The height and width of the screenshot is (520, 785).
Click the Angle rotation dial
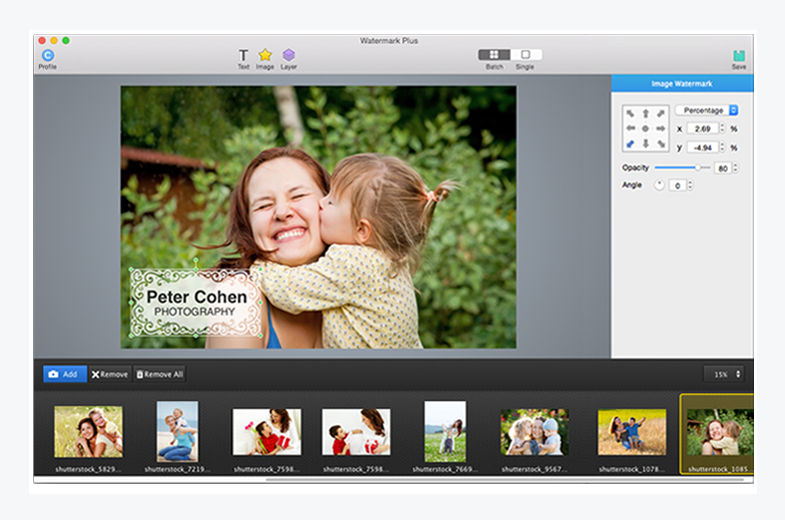tap(659, 185)
